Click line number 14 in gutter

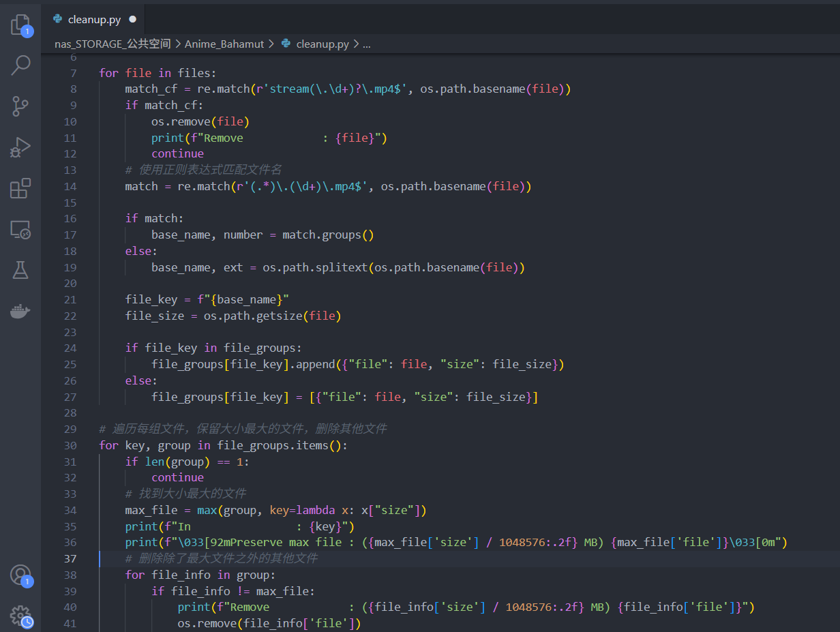coord(70,186)
